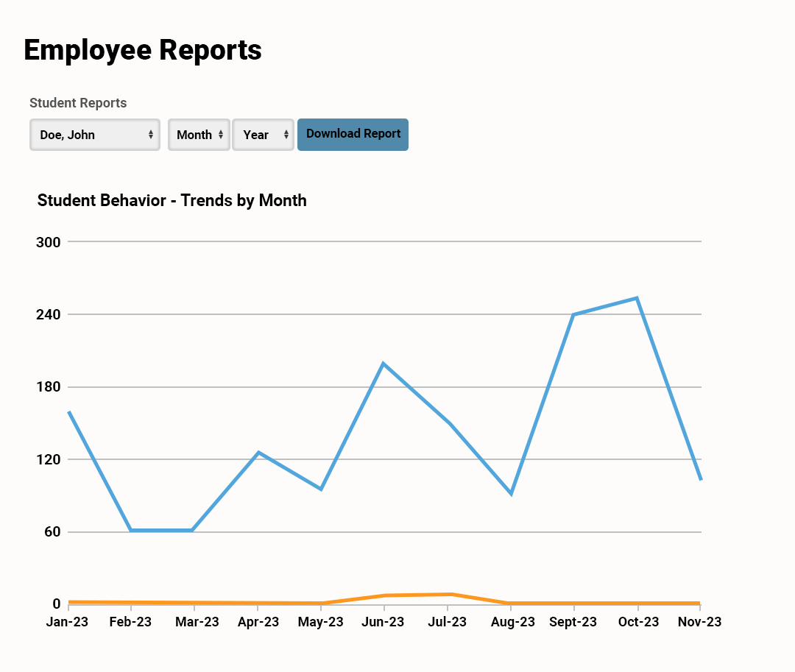Click the blue line point at Jun-23
795x672 pixels.
(384, 364)
